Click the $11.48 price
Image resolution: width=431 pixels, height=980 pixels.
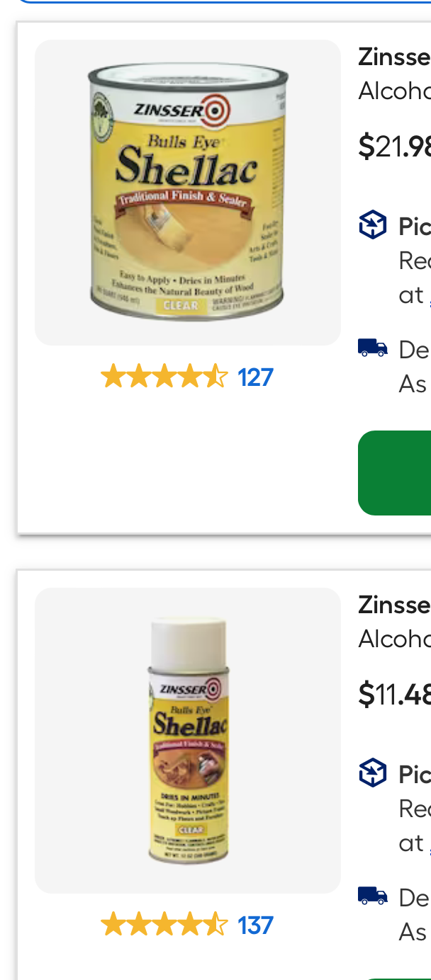(x=394, y=695)
